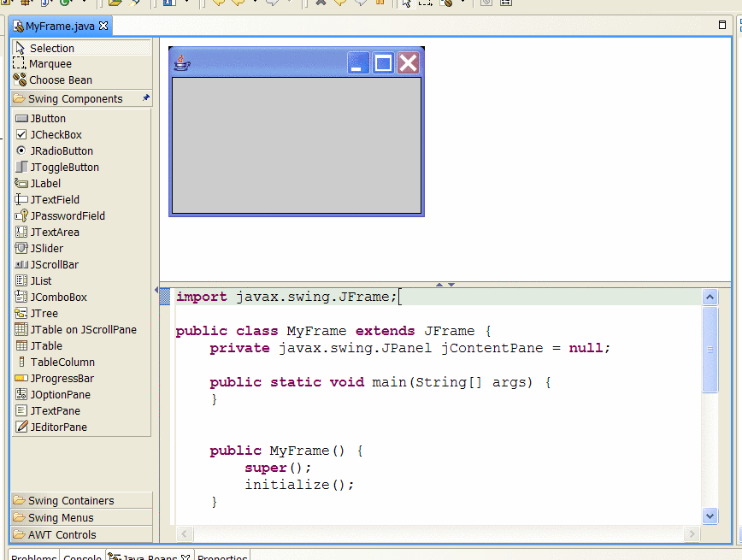Close the MyFrame.java tab

(x=103, y=26)
